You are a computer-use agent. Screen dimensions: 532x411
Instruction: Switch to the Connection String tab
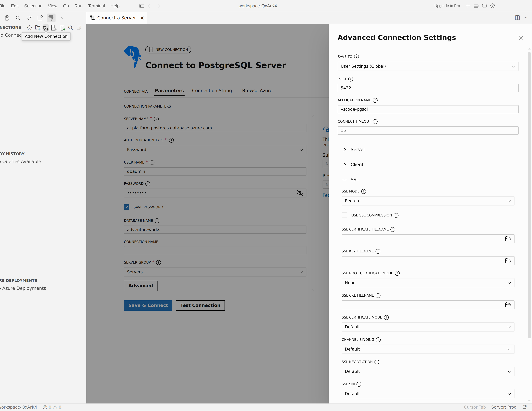212,91
